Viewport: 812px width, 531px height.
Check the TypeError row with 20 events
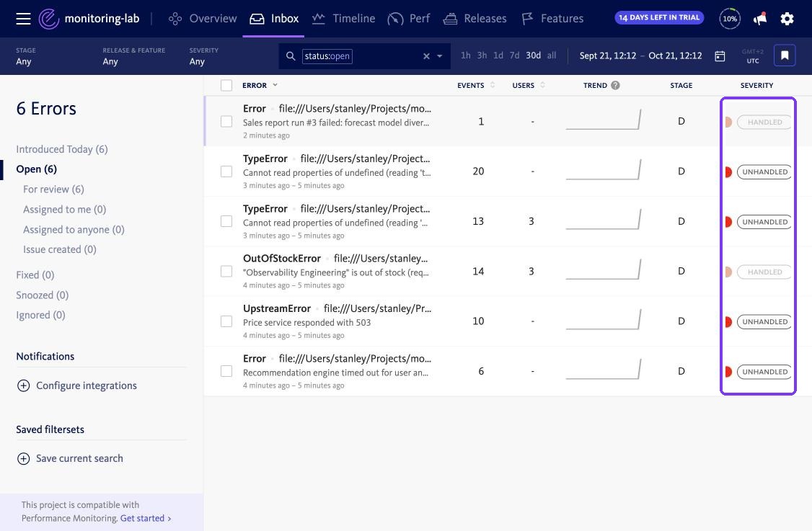226,171
